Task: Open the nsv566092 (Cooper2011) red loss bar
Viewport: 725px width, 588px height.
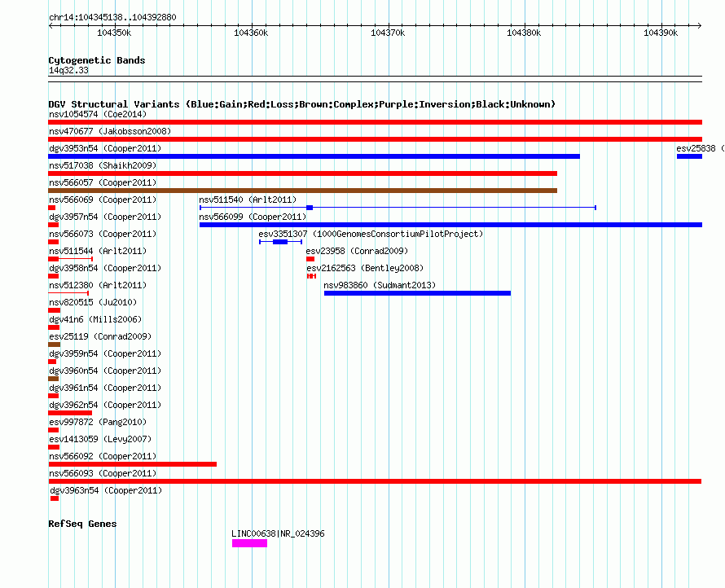Action: pos(132,464)
